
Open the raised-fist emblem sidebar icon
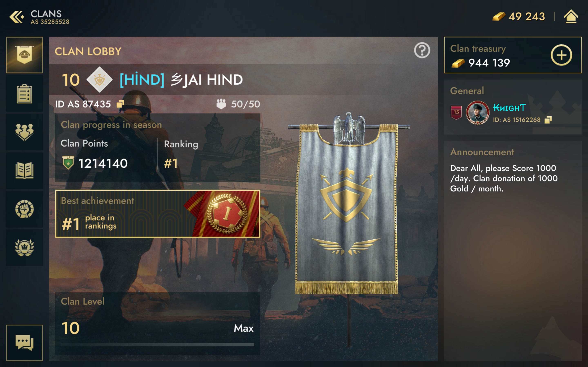pyautogui.click(x=24, y=209)
